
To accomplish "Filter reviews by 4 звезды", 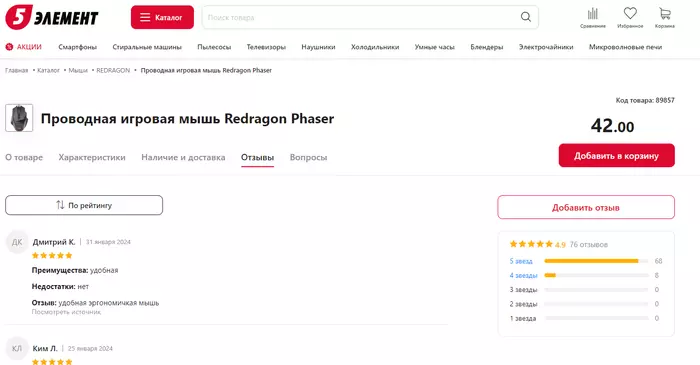I will point(523,275).
